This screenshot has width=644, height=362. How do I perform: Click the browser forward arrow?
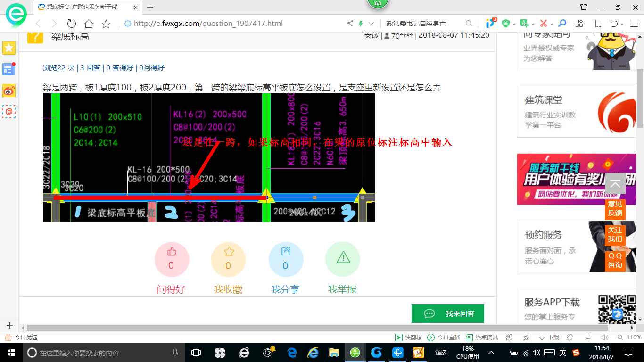click(54, 24)
